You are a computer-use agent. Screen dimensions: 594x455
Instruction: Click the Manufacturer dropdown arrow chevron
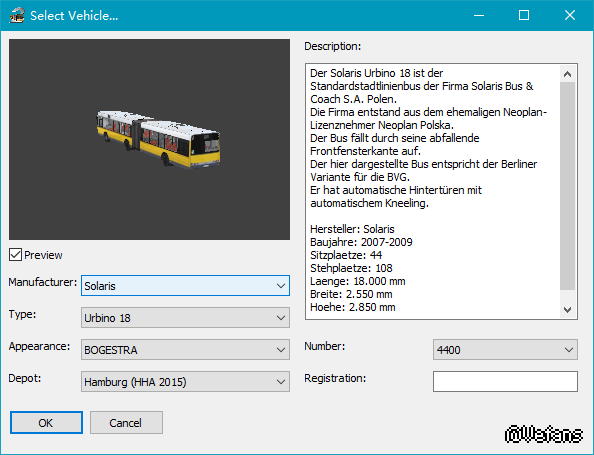click(281, 286)
